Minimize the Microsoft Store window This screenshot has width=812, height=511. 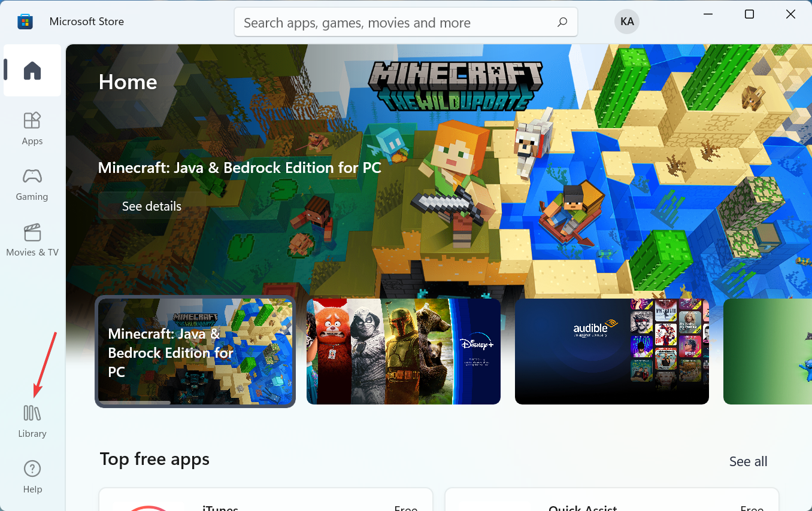pos(708,14)
